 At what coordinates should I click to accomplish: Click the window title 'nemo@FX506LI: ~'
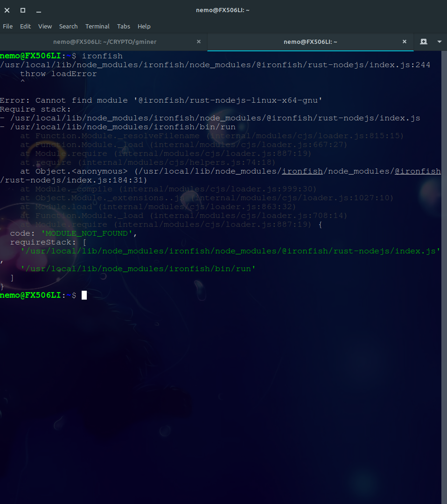click(223, 10)
